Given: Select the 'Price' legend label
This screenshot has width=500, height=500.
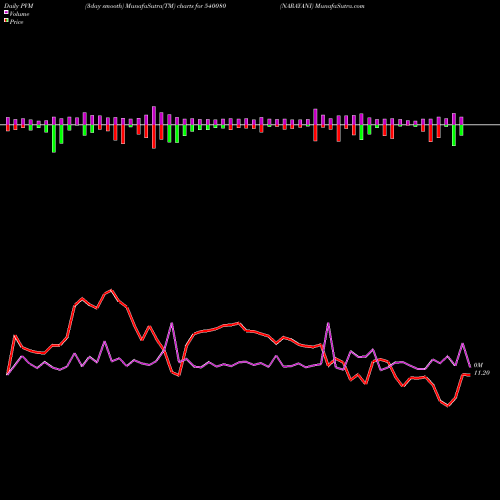Looking at the screenshot, I should click(x=16, y=22).
